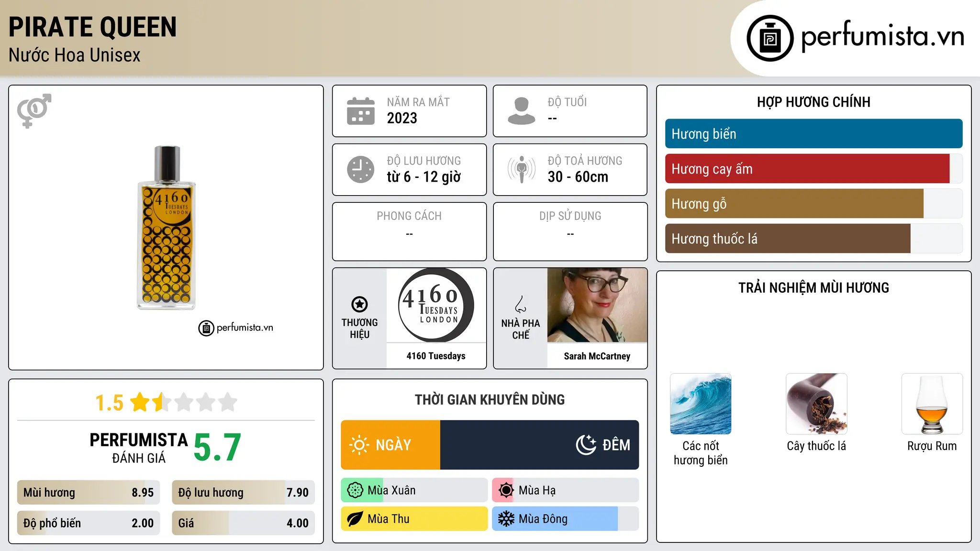
Task: Click the THỜI GIAN KHUYÊN DÙNG heading
Action: click(x=490, y=399)
